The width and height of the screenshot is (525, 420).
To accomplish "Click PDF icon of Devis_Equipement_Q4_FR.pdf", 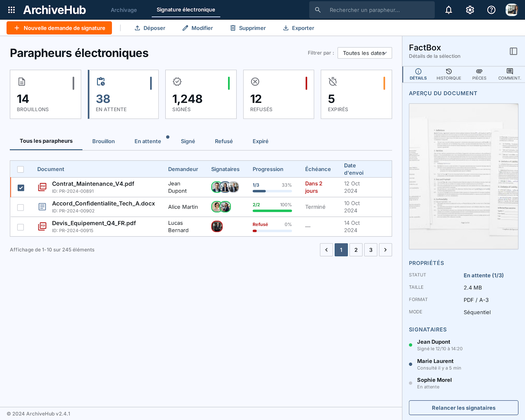I will (42, 226).
